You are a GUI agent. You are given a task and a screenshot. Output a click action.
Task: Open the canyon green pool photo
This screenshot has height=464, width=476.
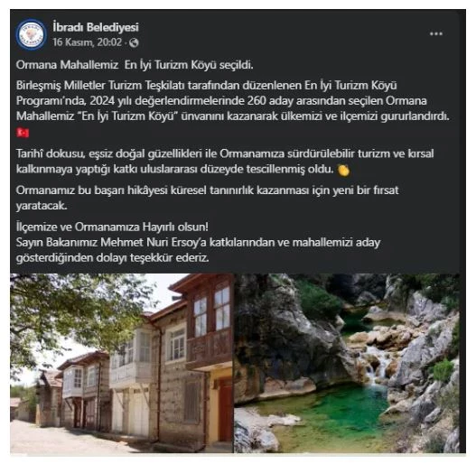click(x=347, y=363)
